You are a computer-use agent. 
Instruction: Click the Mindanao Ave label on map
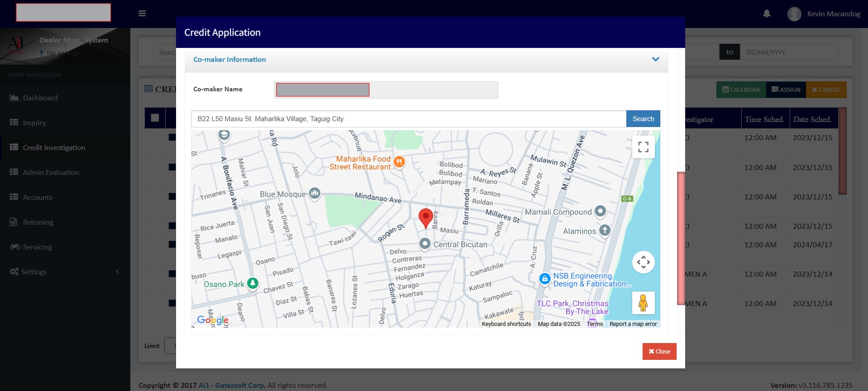tap(378, 198)
